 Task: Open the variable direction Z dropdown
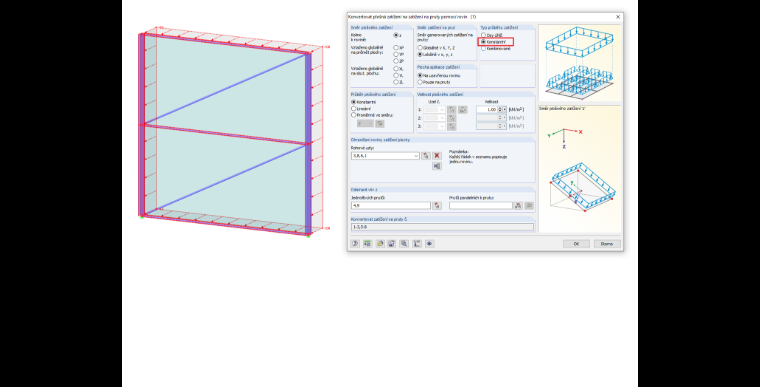[365, 124]
